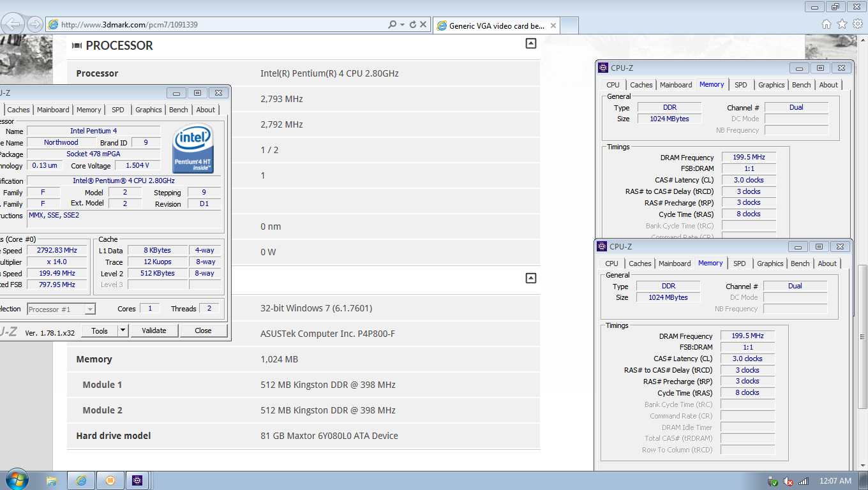Click the search magnifier in address bar
This screenshot has width=868, height=490.
392,25
